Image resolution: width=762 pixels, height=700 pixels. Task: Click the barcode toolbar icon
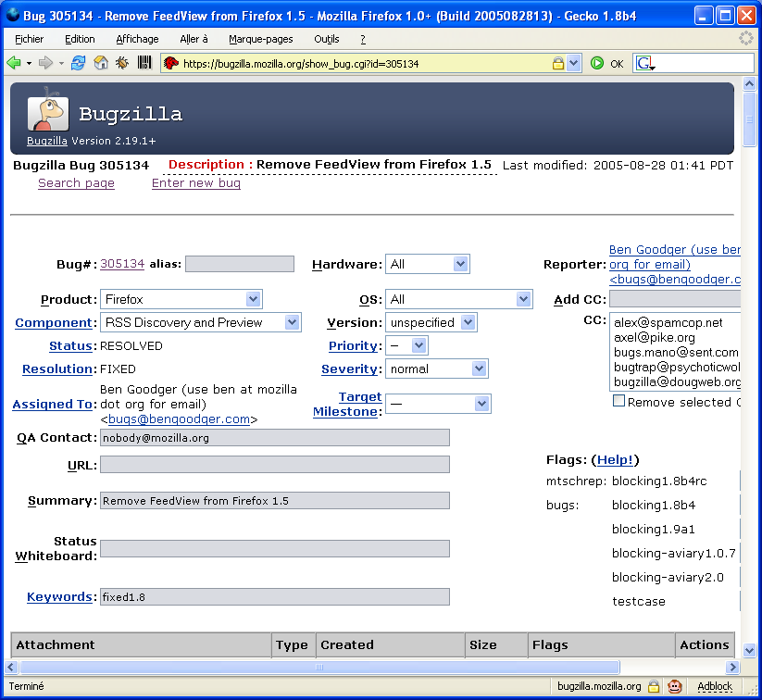(144, 63)
